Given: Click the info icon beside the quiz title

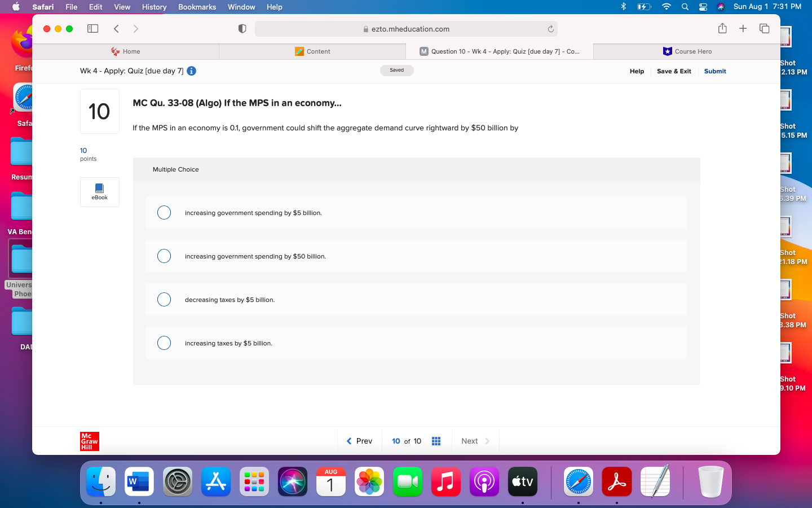Looking at the screenshot, I should 191,71.
